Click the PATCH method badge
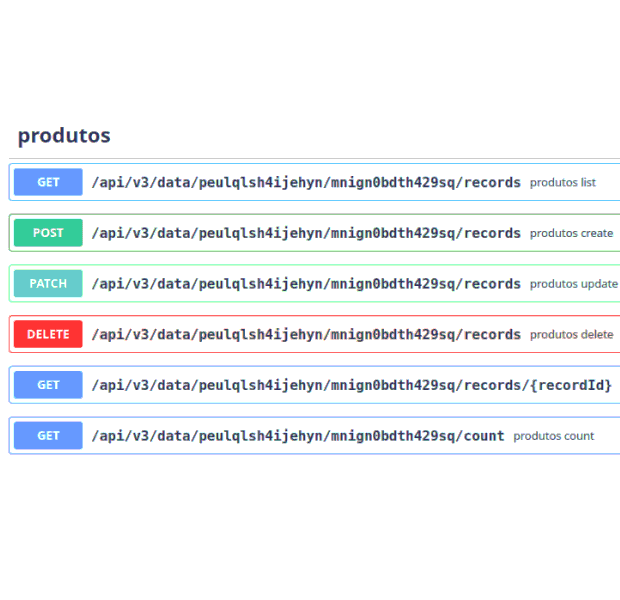 48,284
